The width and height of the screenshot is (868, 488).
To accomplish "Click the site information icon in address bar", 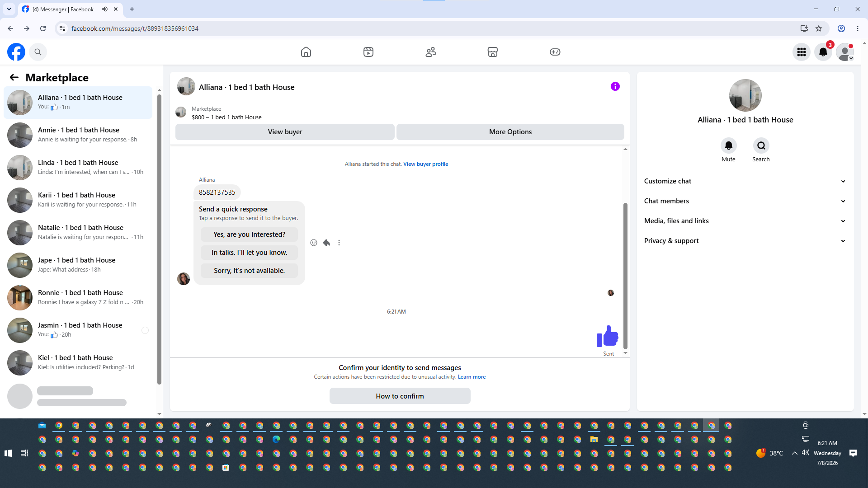I will [62, 28].
